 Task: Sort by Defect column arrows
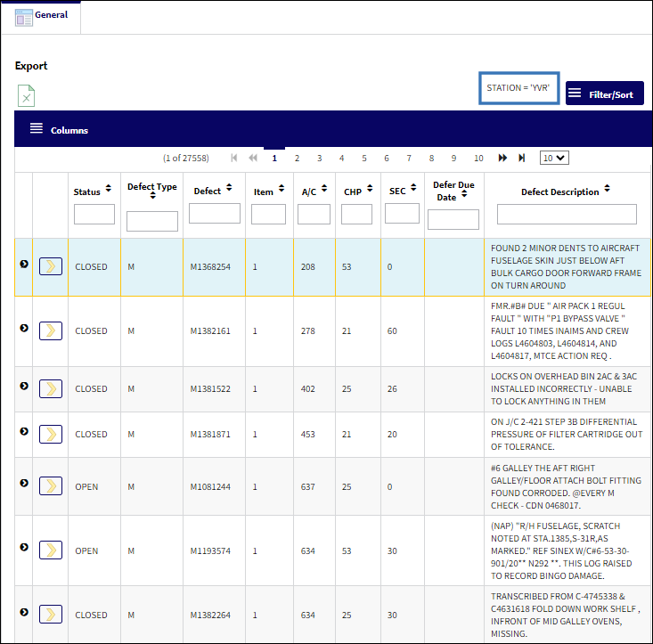tap(229, 187)
